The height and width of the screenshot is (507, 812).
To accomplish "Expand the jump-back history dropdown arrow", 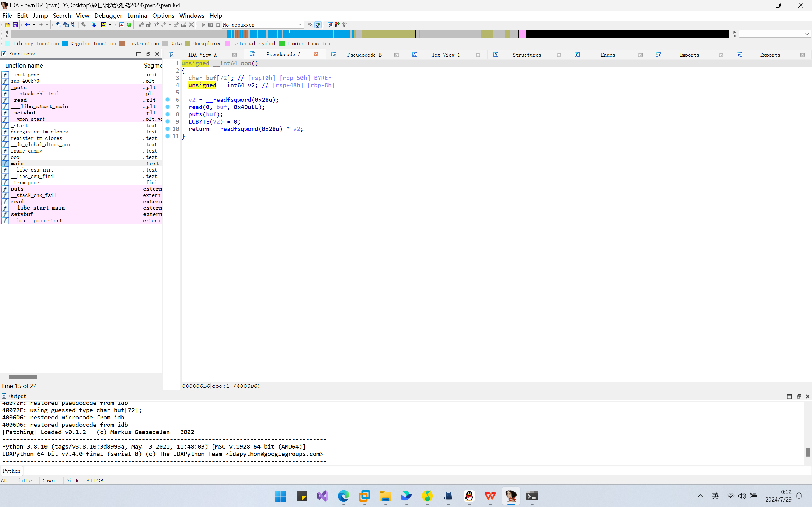I will point(34,25).
